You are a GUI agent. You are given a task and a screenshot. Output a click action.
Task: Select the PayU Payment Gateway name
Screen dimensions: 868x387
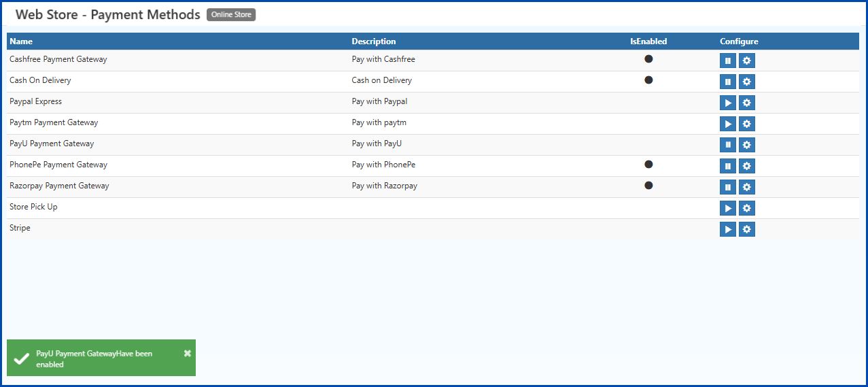coord(52,144)
